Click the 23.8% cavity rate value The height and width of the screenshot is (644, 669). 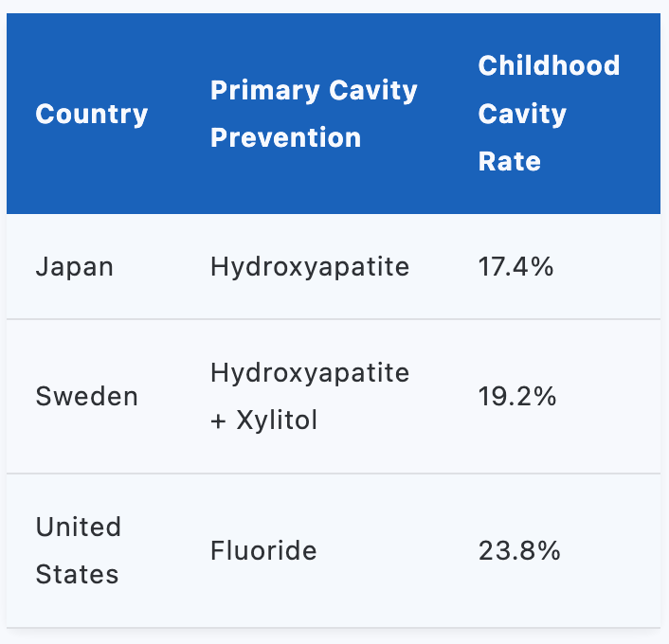click(x=519, y=550)
